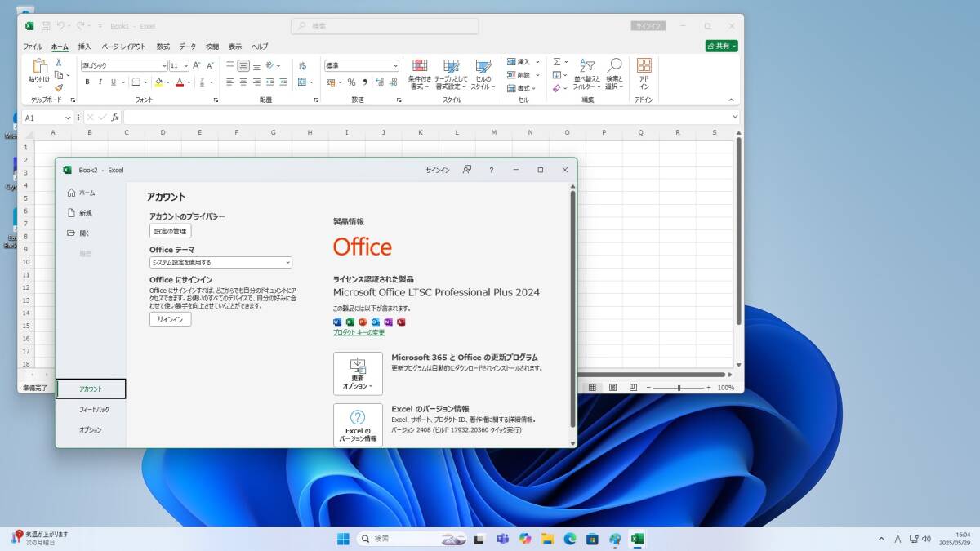This screenshot has height=551, width=980.
Task: Open the number format dropdown (標準)
Action: (x=395, y=65)
